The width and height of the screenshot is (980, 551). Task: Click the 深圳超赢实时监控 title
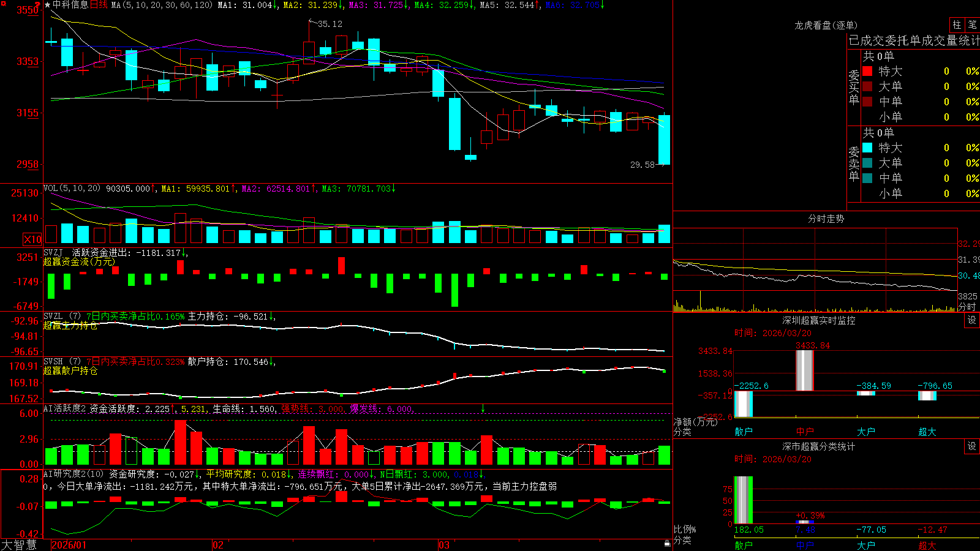point(819,320)
